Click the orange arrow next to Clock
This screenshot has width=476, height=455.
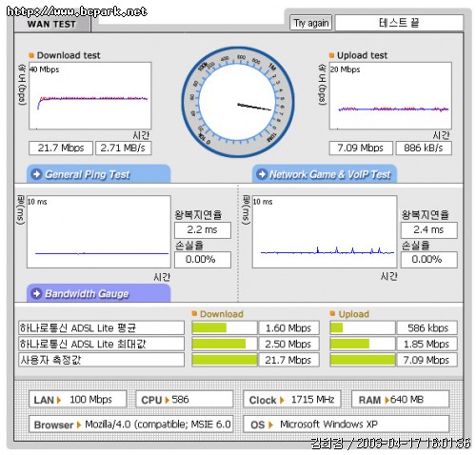click(282, 400)
